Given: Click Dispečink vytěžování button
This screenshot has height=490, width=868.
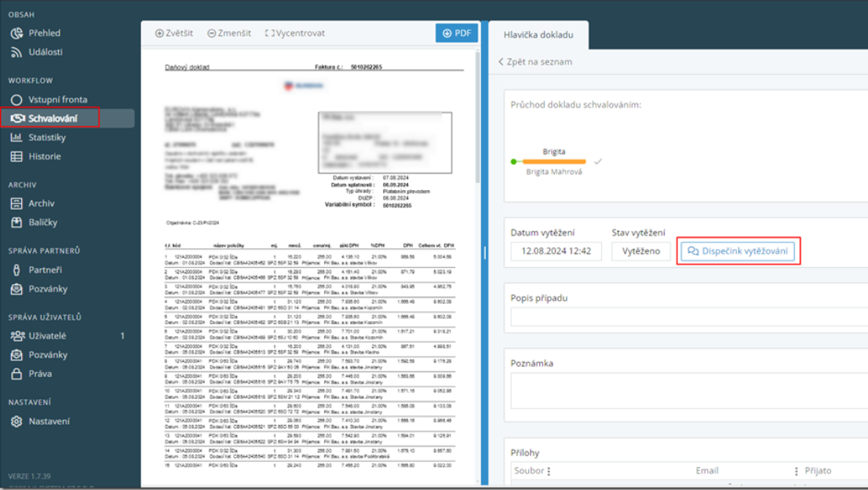Looking at the screenshot, I should pyautogui.click(x=738, y=251).
